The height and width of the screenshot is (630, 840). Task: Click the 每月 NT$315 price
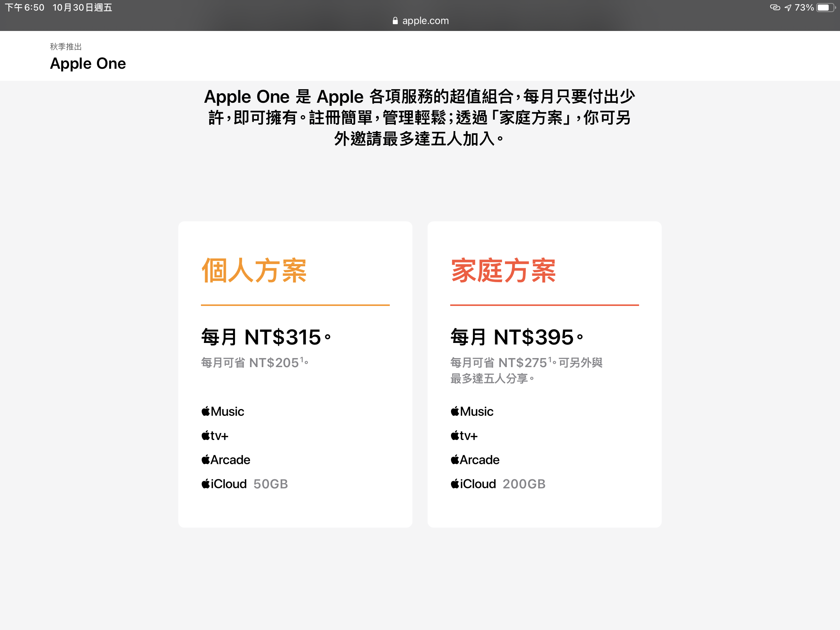coord(266,337)
